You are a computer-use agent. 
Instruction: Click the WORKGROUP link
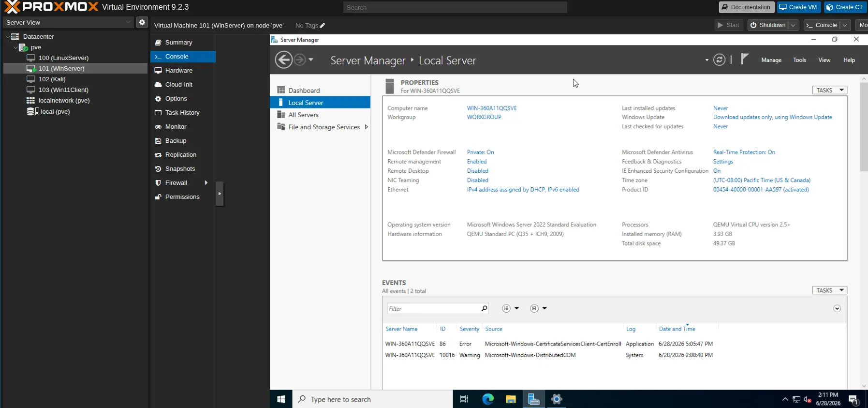484,117
